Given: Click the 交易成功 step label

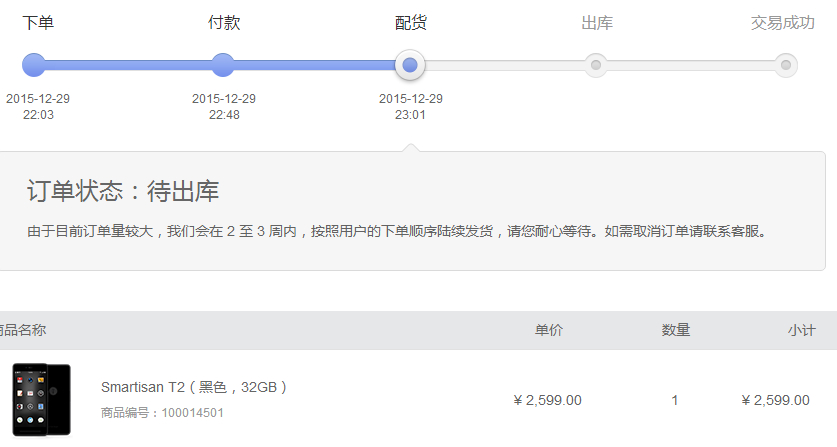Looking at the screenshot, I should (x=783, y=23).
